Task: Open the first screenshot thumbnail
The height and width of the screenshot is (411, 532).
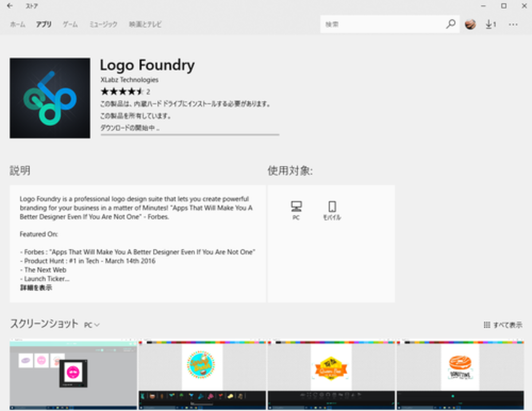Action: click(x=73, y=374)
